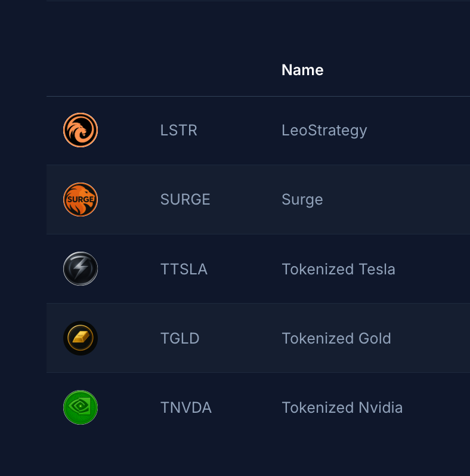Image resolution: width=470 pixels, height=476 pixels.
Task: Open the Tokenized Tesla name entry
Action: point(338,269)
